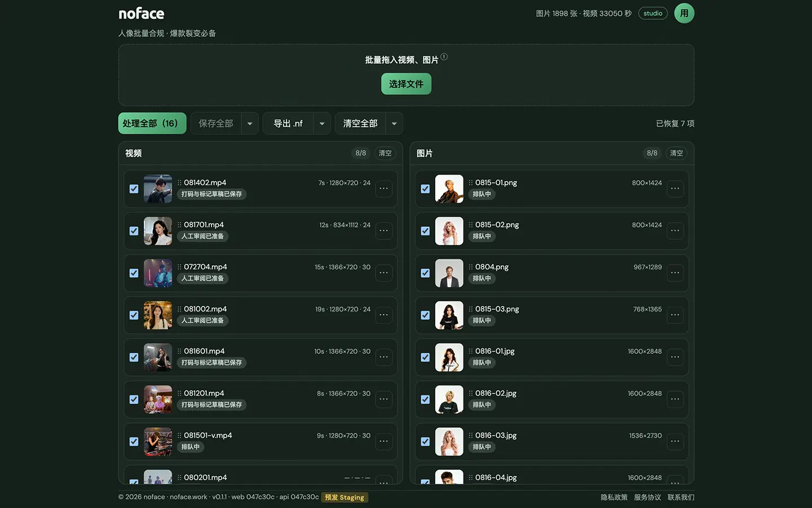
Task: Click the drag handle of 081002.mp4
Action: click(179, 309)
